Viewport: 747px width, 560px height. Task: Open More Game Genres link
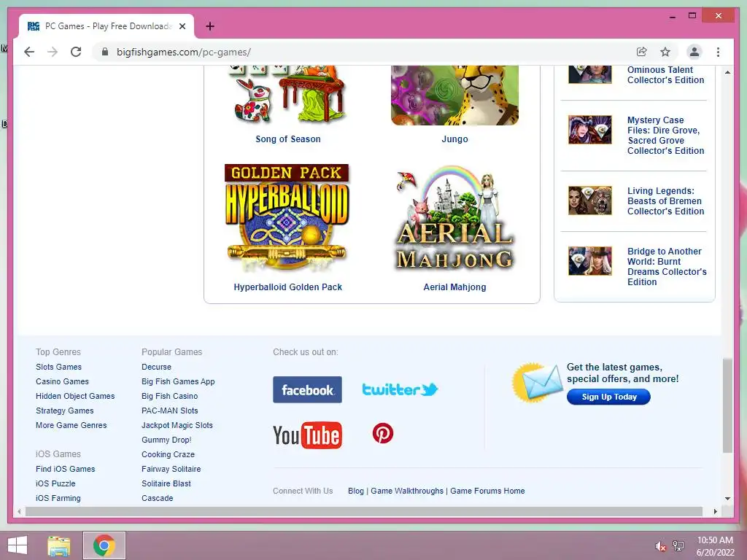71,425
